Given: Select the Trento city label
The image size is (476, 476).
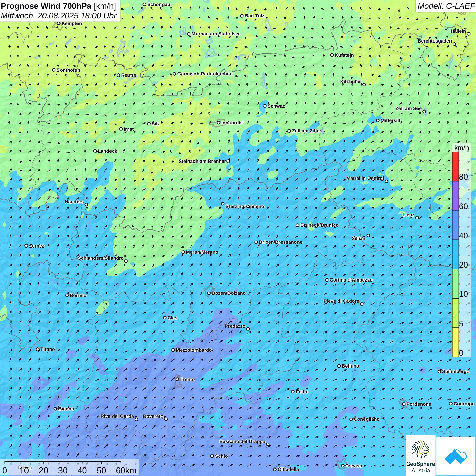Looking at the screenshot, I should click(188, 379).
